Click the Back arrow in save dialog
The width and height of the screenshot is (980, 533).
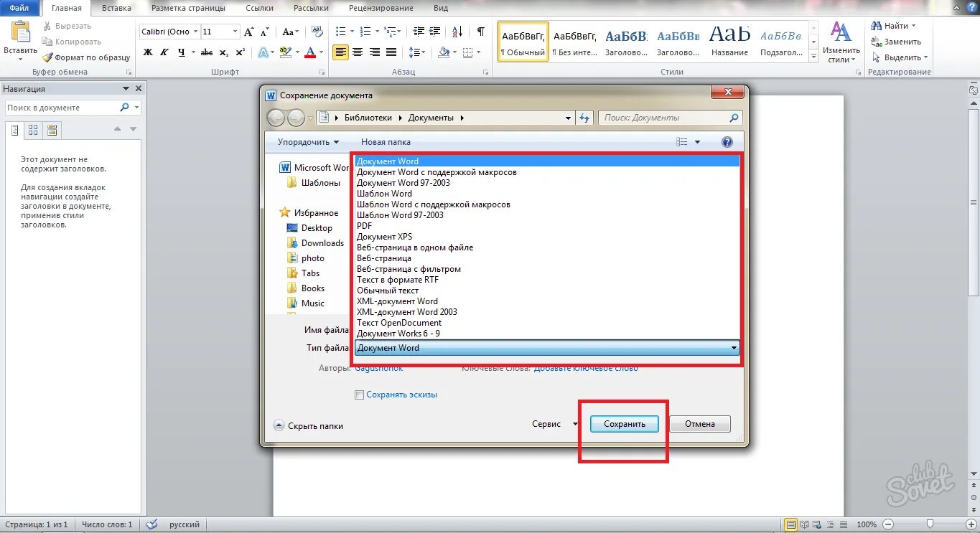(276, 118)
